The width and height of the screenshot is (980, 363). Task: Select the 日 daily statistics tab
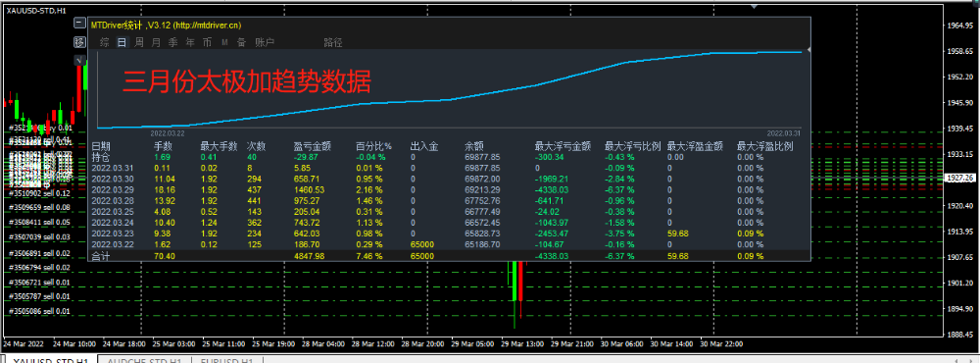tap(122, 42)
